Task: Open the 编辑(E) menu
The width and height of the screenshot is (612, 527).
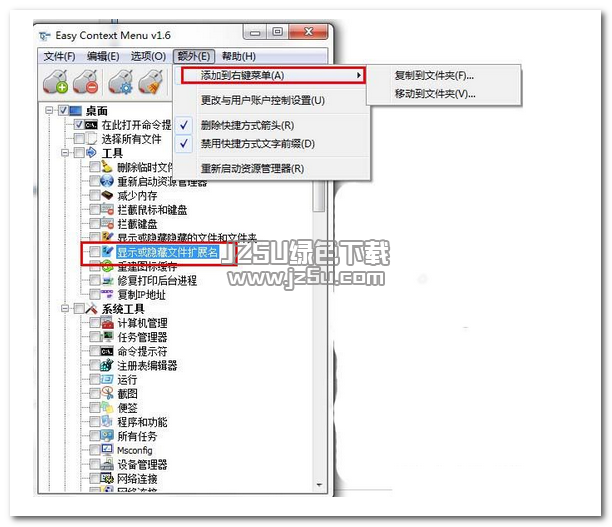Action: [x=103, y=56]
